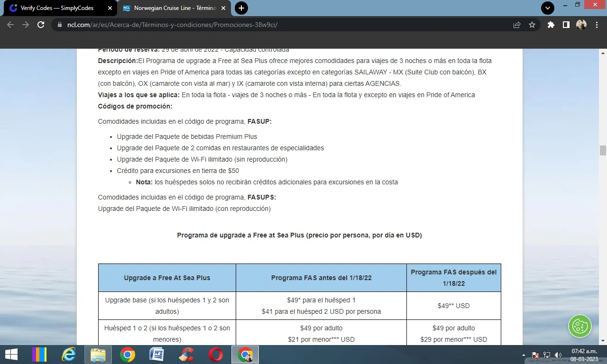Open the volume speaker tray icon
The width and height of the screenshot is (607, 364).
point(558,355)
